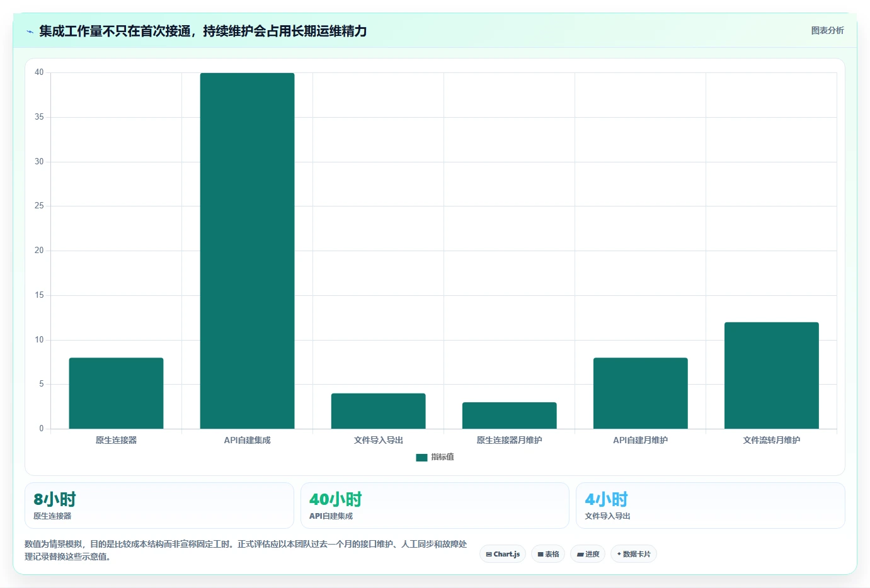Click the API自建集成 x-axis label
The image size is (870, 588).
[247, 440]
